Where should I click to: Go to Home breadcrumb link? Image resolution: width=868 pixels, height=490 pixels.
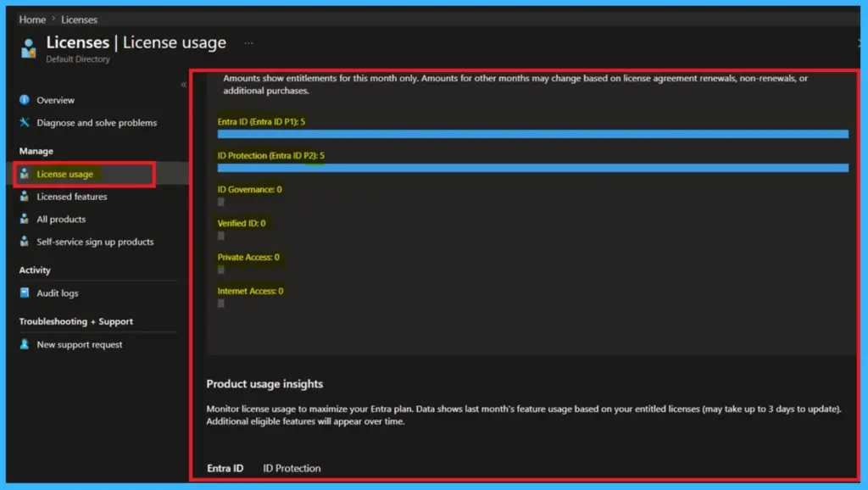pyautogui.click(x=32, y=19)
